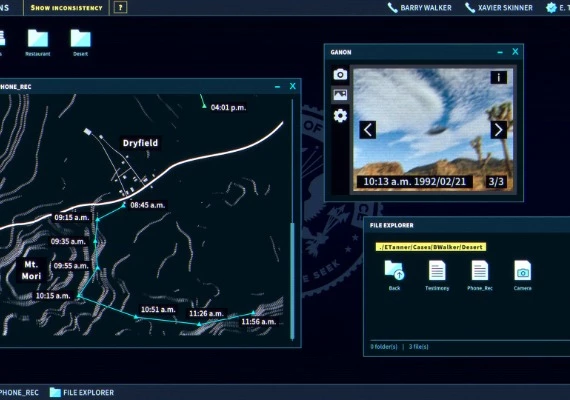Image resolution: width=570 pixels, height=400 pixels.
Task: Open the question mark help button
Action: [120, 8]
